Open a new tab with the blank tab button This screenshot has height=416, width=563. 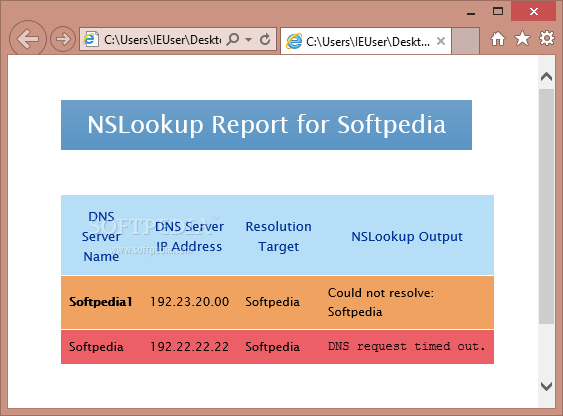(x=465, y=41)
